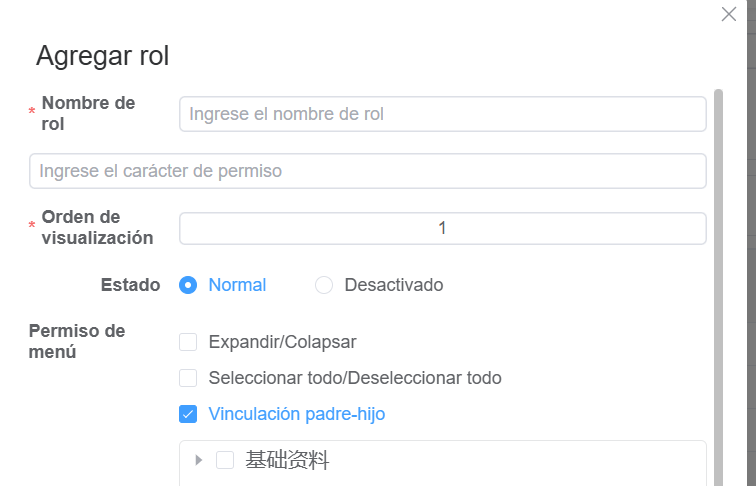Click the Orden de visualización number field
756x486 pixels.
[442, 228]
